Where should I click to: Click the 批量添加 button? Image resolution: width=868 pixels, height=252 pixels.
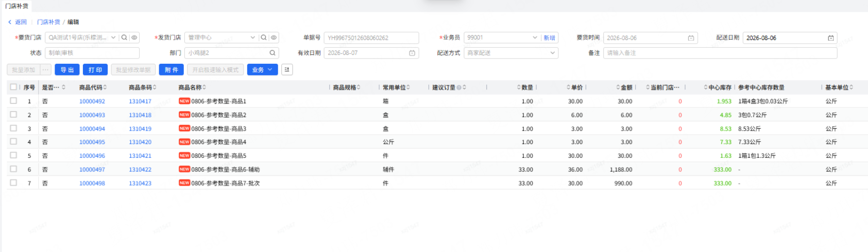click(x=23, y=69)
